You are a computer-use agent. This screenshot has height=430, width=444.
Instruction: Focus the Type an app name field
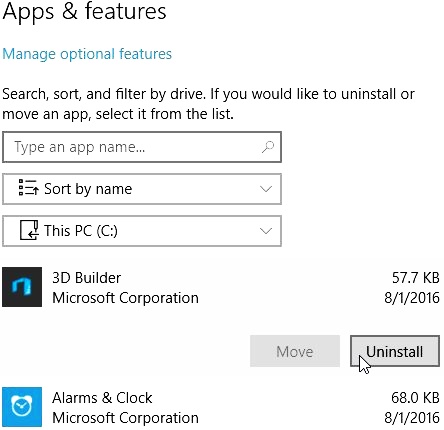142,147
